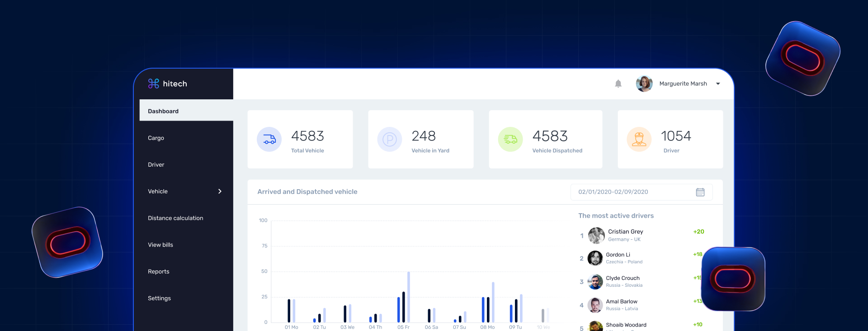Expand the Vehicle submenu chevron
Image resolution: width=868 pixels, height=331 pixels.
pos(220,191)
